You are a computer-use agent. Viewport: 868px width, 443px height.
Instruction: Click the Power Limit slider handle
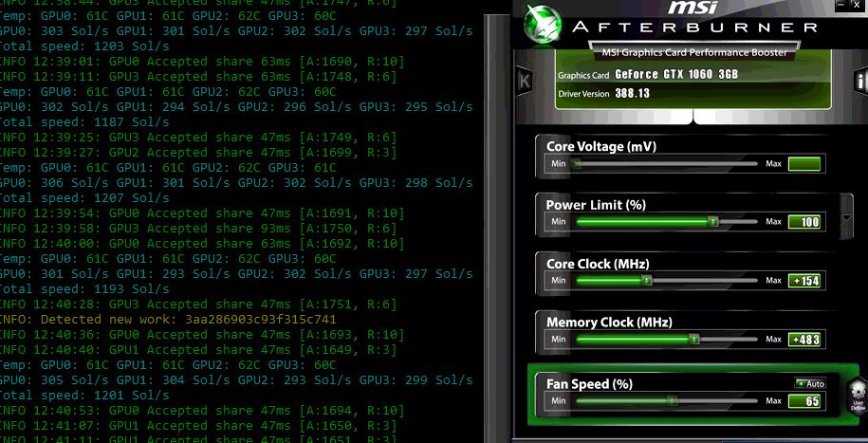[x=713, y=222]
